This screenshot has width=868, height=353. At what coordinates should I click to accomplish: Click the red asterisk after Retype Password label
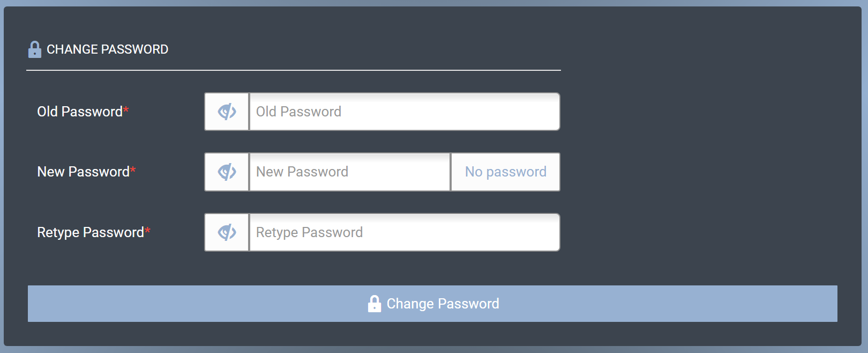[147, 230]
